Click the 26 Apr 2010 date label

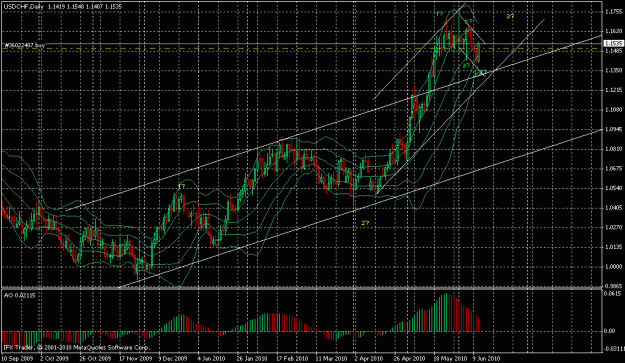(x=410, y=358)
